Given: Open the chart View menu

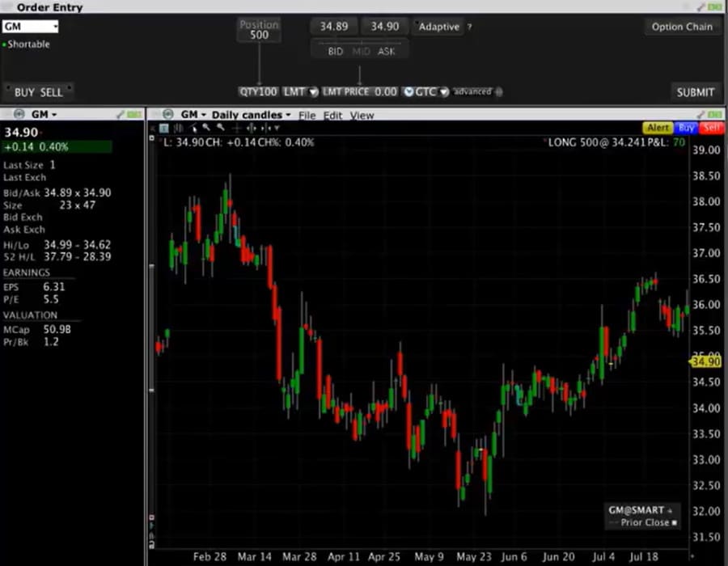Looking at the screenshot, I should point(362,115).
